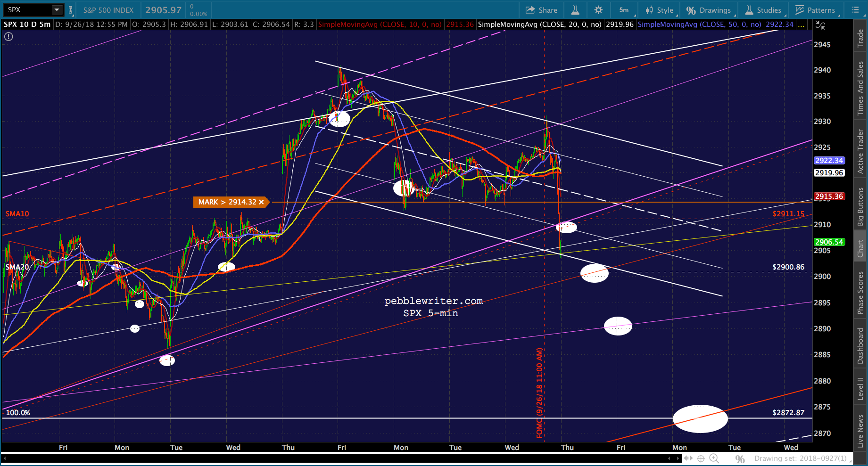Click the 0.00% change value
Viewport: 868px width, 466px height.
tap(198, 14)
